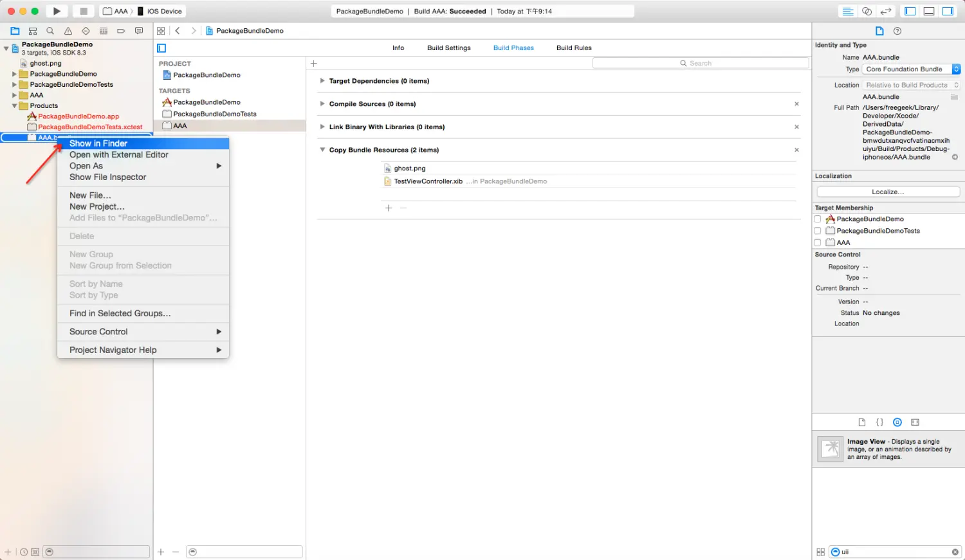Open the test navigator

[86, 31]
